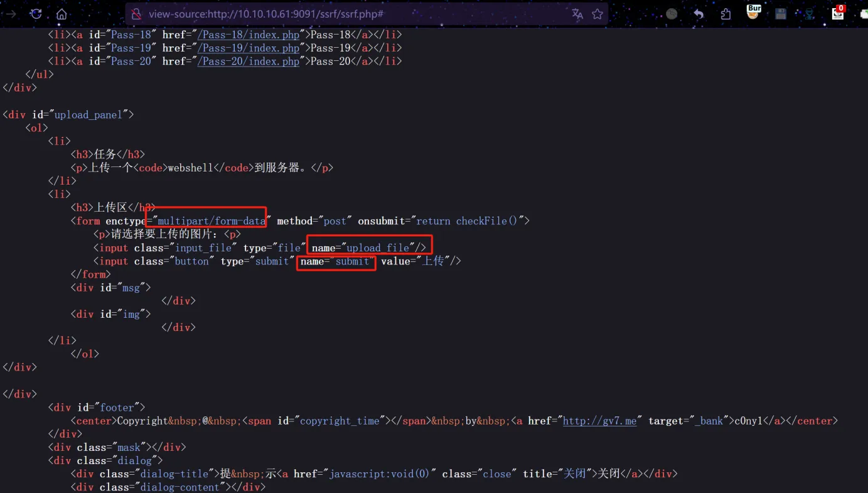Screen dimensions: 868x493
Task: Open the translate page icon
Action: pos(577,14)
